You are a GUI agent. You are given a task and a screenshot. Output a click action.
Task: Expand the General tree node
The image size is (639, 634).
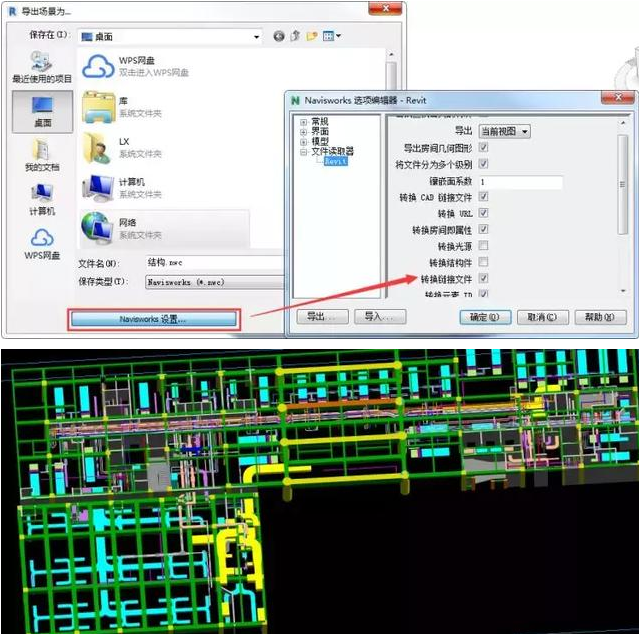click(x=303, y=121)
